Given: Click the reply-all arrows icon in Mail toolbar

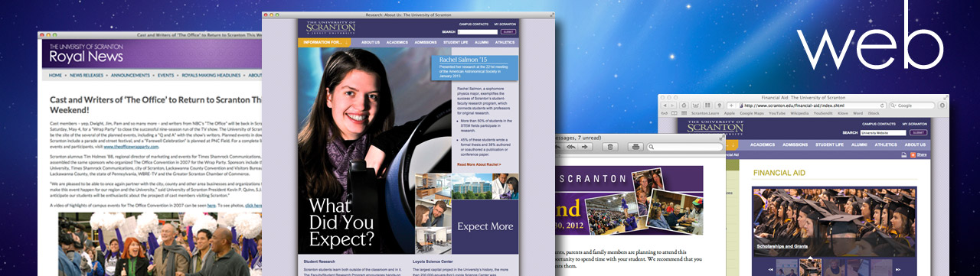Looking at the screenshot, I should [571, 147].
